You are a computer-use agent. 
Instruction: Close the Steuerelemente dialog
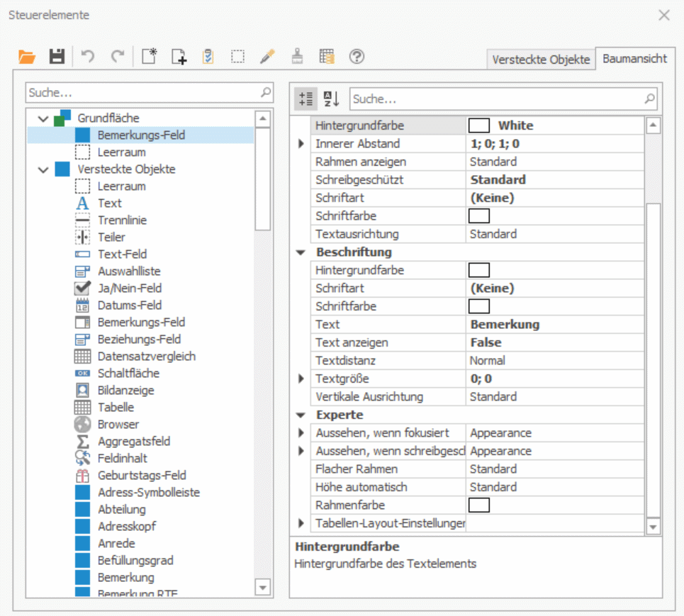pyautogui.click(x=664, y=16)
